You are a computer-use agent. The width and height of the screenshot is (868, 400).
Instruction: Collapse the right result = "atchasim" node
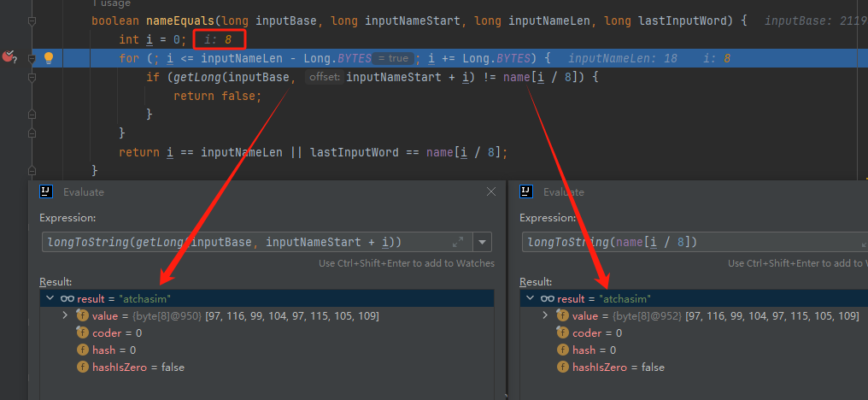[x=531, y=298]
